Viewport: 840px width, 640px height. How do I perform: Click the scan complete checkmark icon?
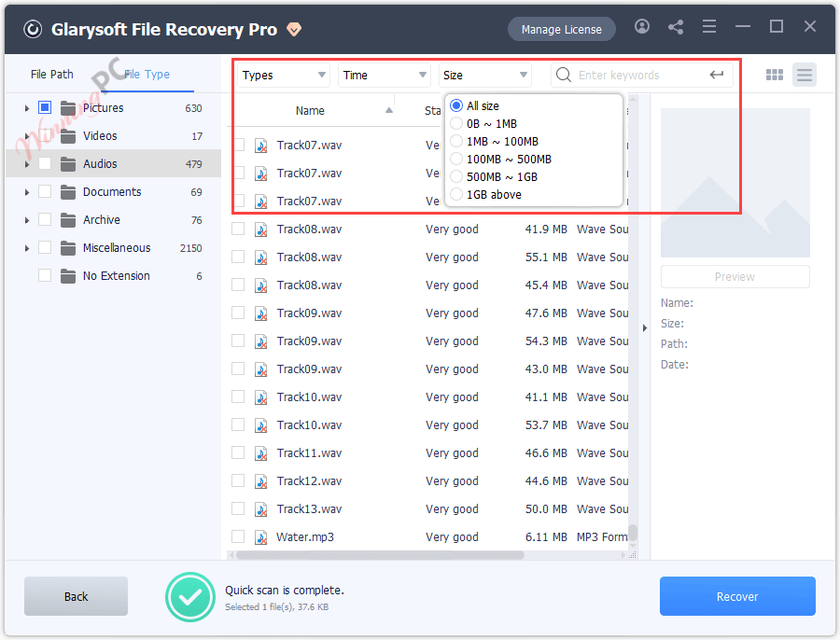point(190,597)
